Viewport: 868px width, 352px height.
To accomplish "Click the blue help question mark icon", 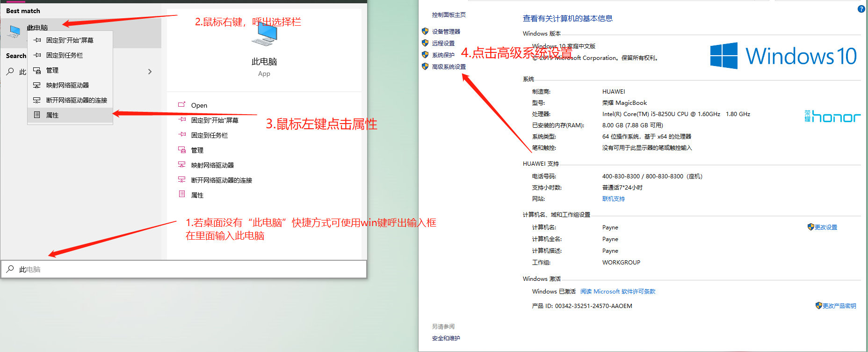I will click(861, 9).
